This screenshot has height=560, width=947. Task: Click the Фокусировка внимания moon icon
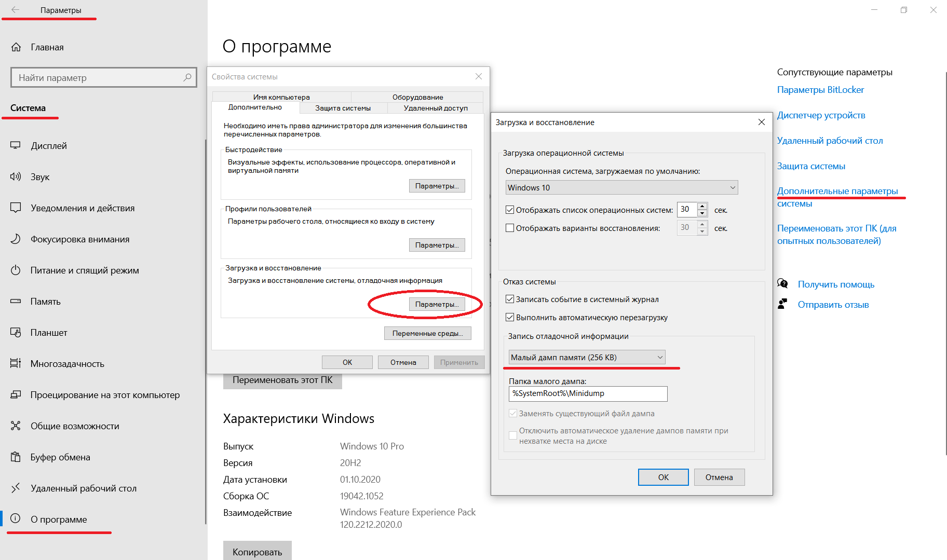pos(16,239)
